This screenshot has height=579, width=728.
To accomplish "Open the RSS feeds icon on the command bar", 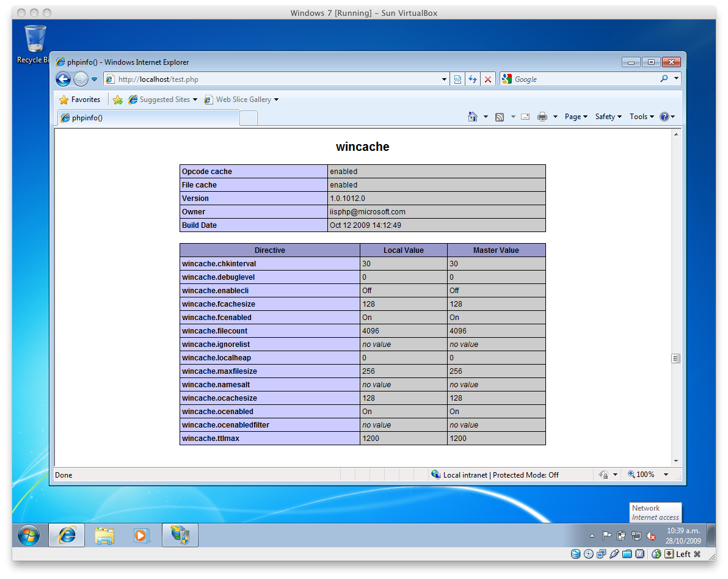I will coord(500,116).
